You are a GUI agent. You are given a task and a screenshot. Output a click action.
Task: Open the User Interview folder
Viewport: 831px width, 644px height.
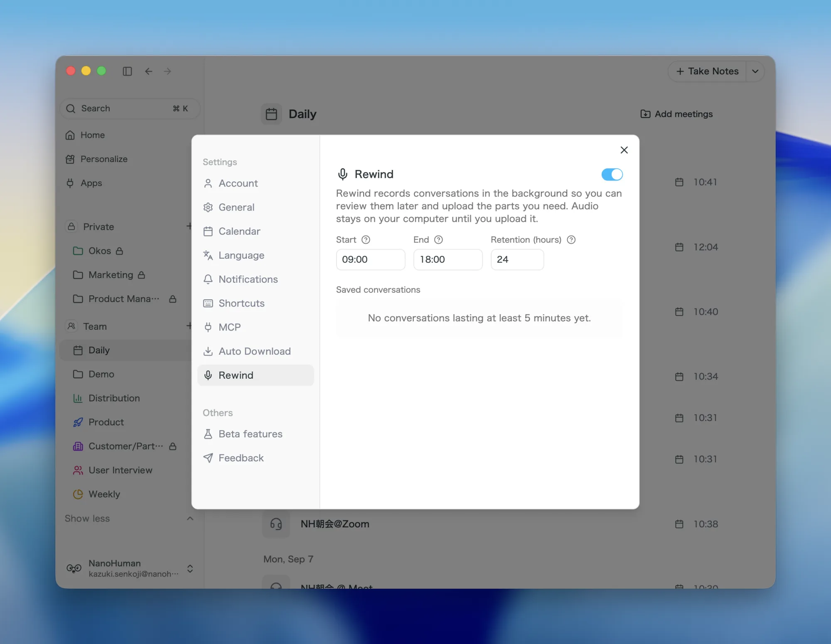112,470
